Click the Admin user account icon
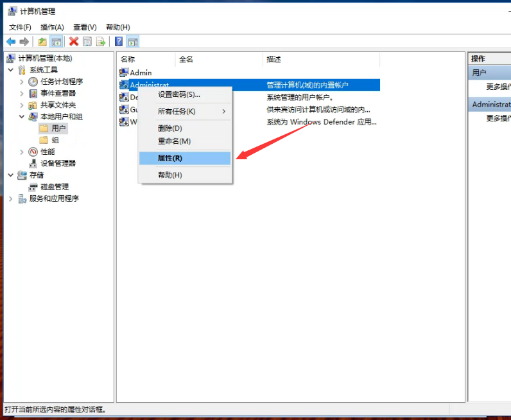The width and height of the screenshot is (511, 420). 124,73
